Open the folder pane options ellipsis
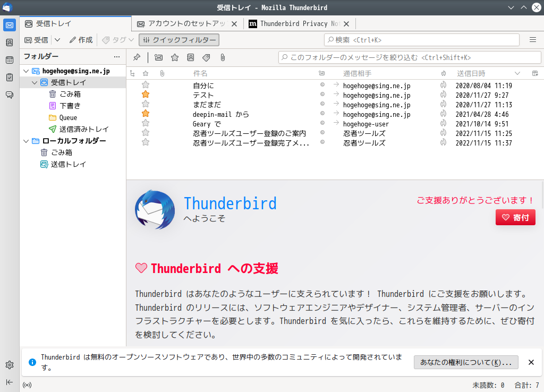Viewport: 544px width, 392px height. point(117,56)
